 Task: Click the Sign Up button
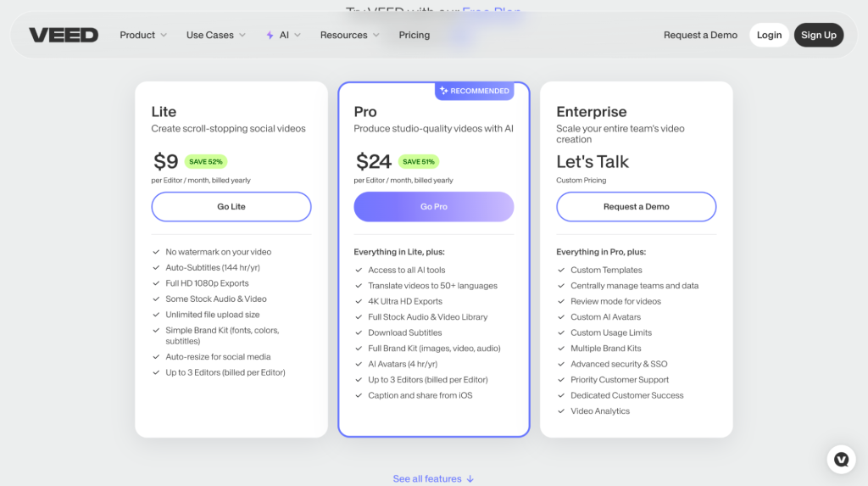tap(819, 35)
